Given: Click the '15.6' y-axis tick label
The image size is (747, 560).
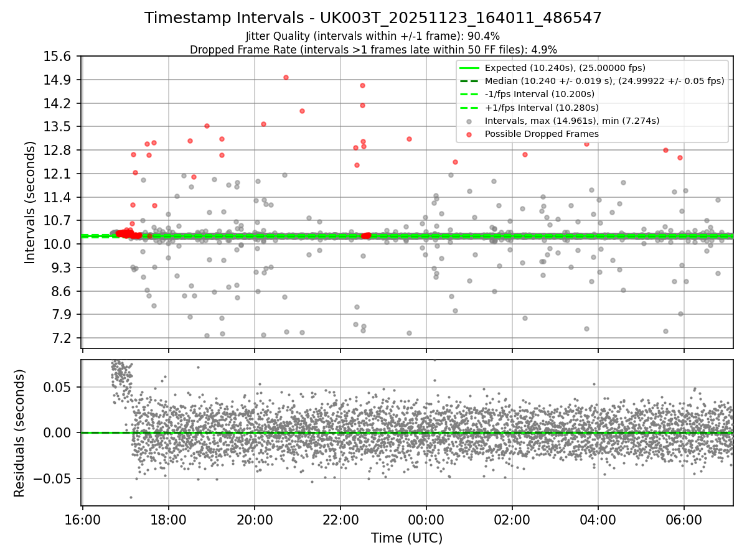Looking at the screenshot, I should pos(58,57).
